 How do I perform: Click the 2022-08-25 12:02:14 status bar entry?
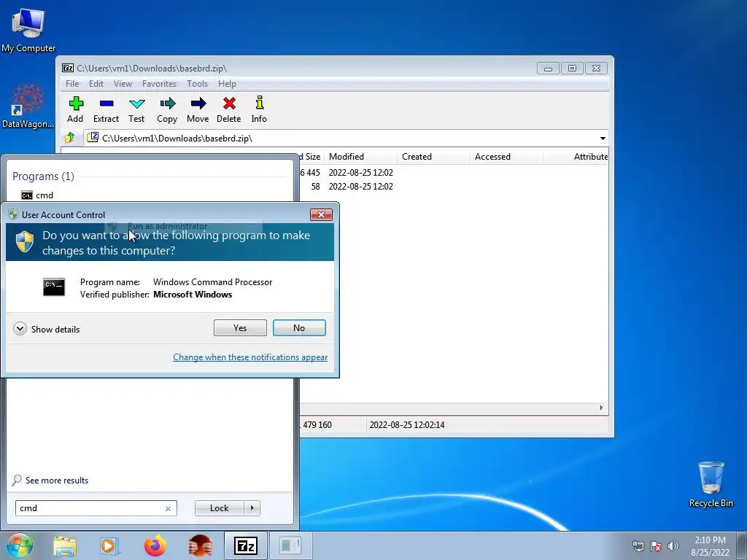[x=407, y=425]
